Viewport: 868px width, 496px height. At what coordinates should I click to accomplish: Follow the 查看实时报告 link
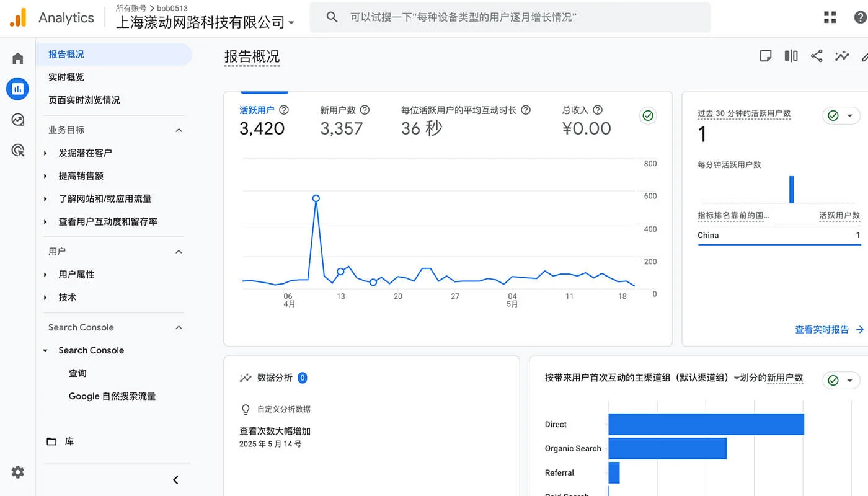pyautogui.click(x=821, y=329)
